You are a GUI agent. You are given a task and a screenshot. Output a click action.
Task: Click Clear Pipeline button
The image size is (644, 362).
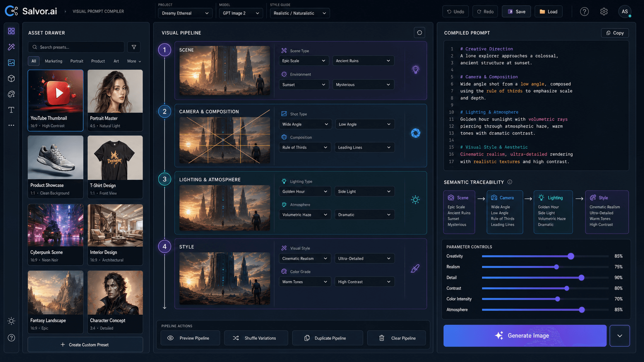(x=397, y=338)
